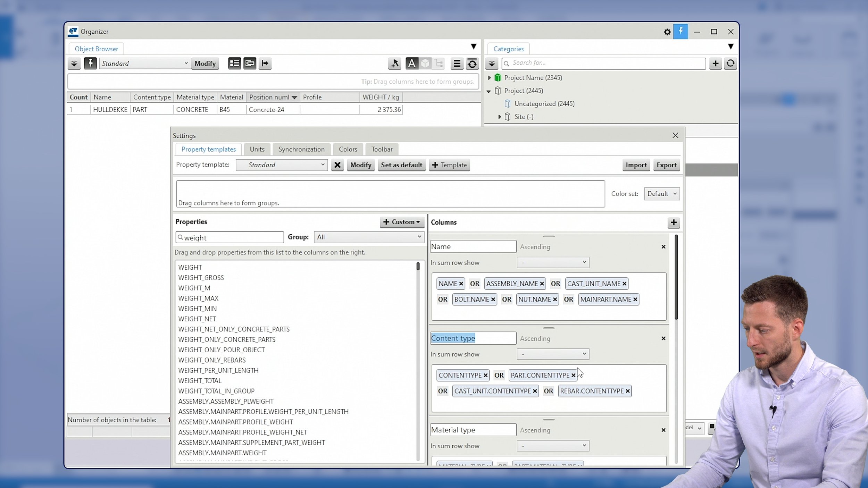Toggle the grayed 3D cube view button

pyautogui.click(x=425, y=64)
